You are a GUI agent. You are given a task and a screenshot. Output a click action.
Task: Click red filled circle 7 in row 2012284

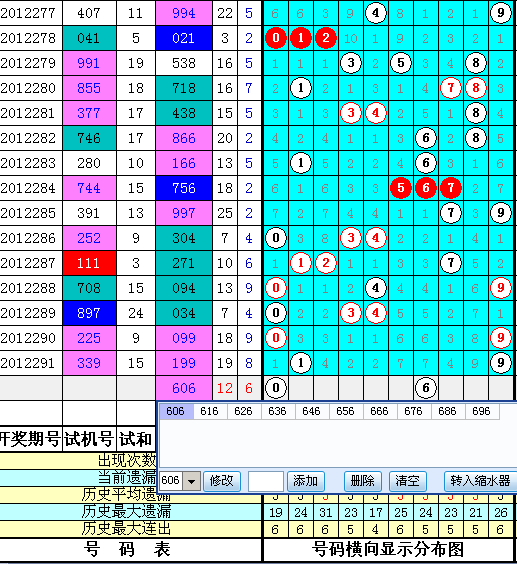[x=450, y=188]
